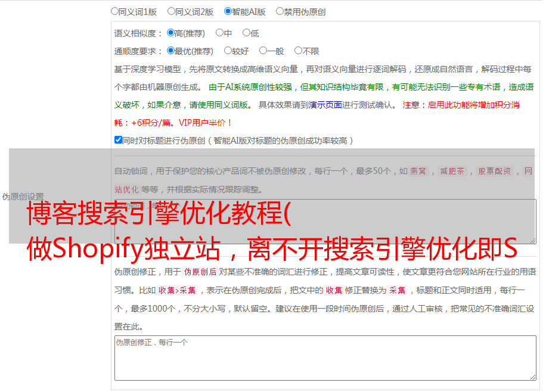Set 通顺度要求 to 较好
Image resolution: width=543 pixels, height=392 pixels.
[x=228, y=51]
